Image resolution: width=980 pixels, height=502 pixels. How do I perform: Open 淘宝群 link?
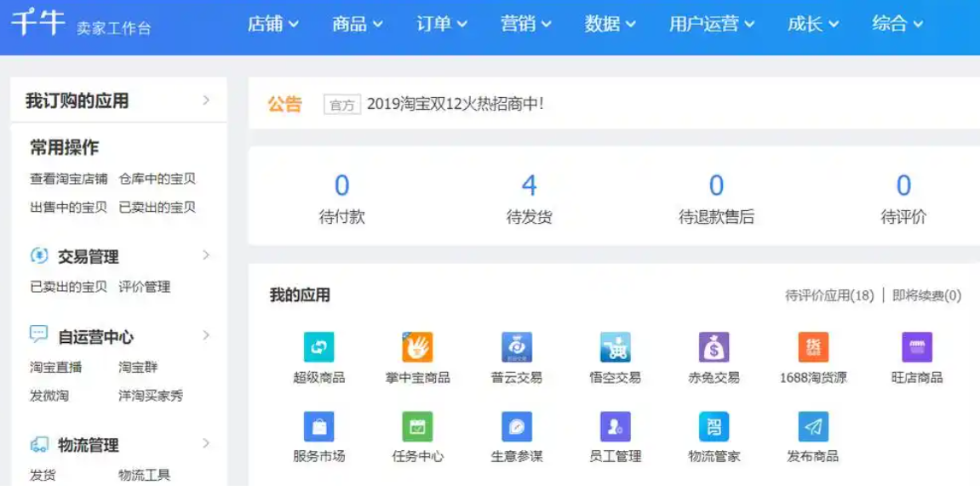[138, 367]
